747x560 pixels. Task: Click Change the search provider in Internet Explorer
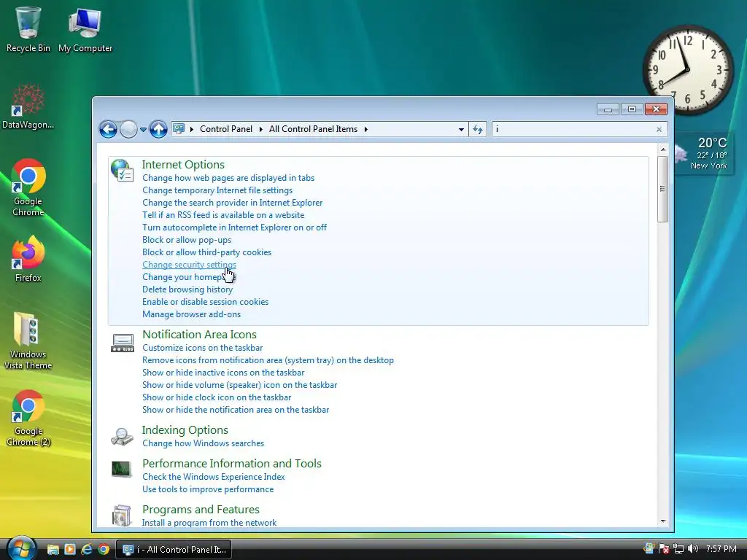coord(232,203)
